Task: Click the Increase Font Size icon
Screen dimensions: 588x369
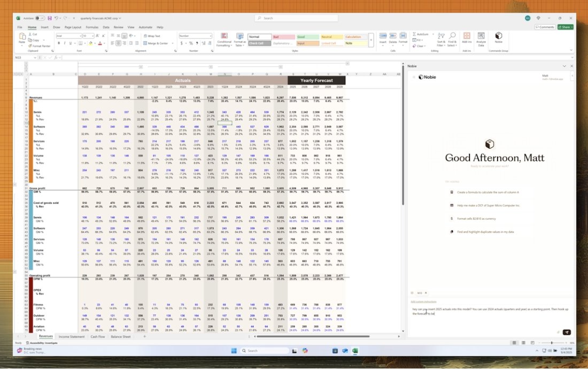Action: (x=97, y=36)
